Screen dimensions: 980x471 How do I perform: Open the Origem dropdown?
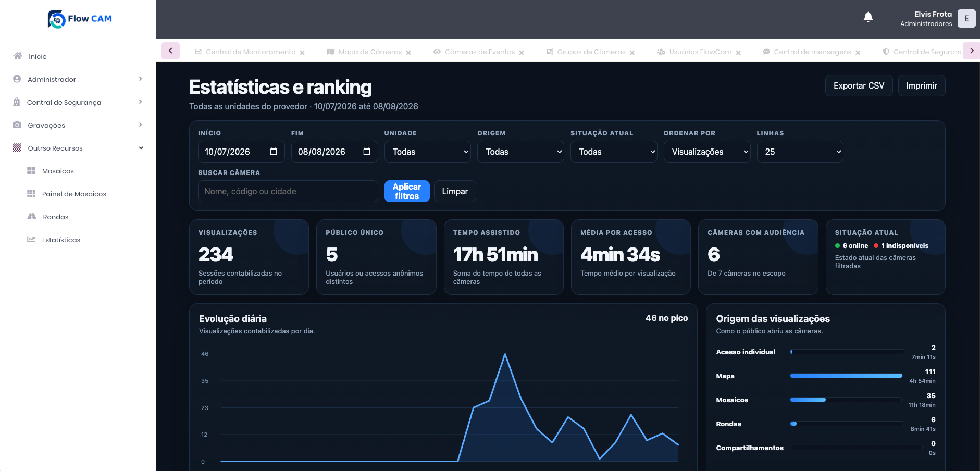520,152
